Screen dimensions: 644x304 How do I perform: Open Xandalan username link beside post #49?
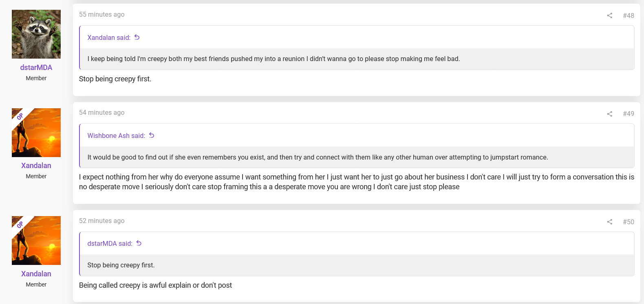coord(36,166)
